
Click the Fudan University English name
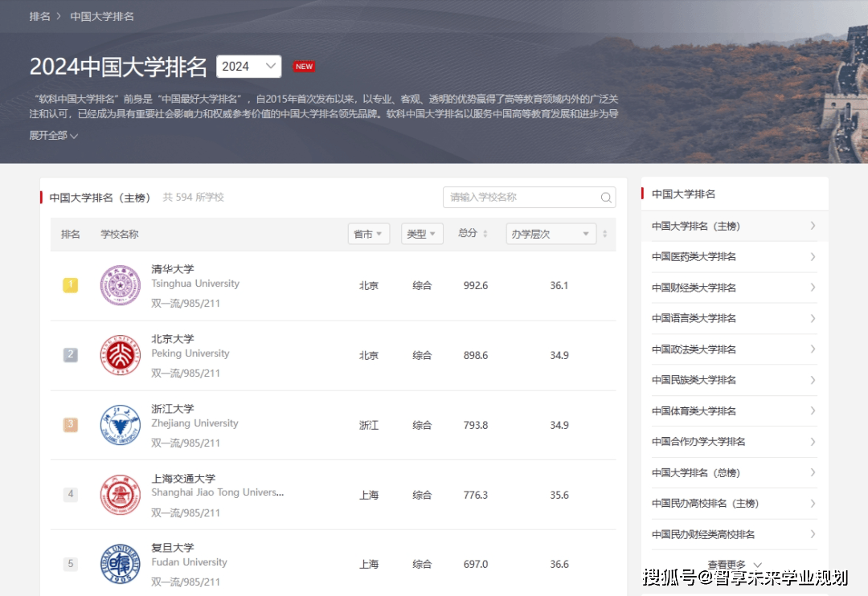[190, 561]
